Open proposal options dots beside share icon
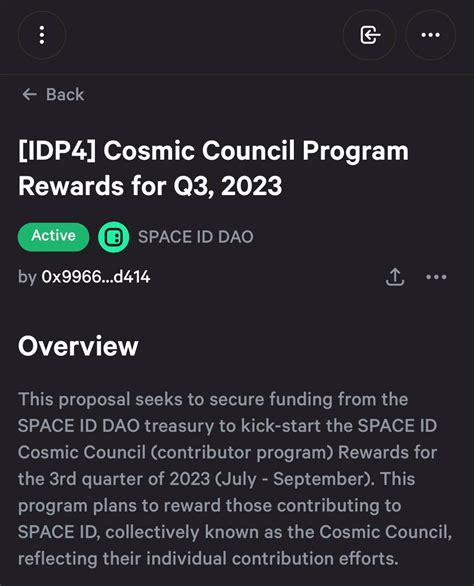Viewport: 474px width, 586px height. [x=436, y=277]
